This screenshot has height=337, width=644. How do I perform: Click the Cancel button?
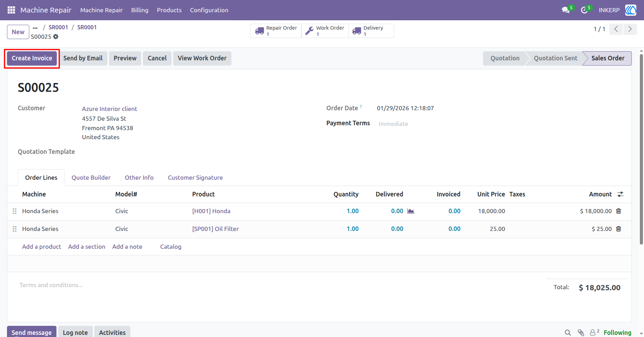(157, 58)
